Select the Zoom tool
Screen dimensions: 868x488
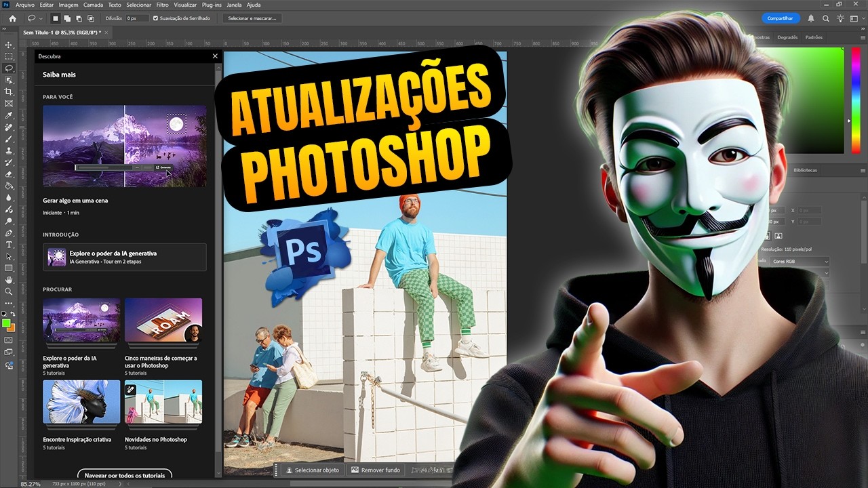coord(9,291)
